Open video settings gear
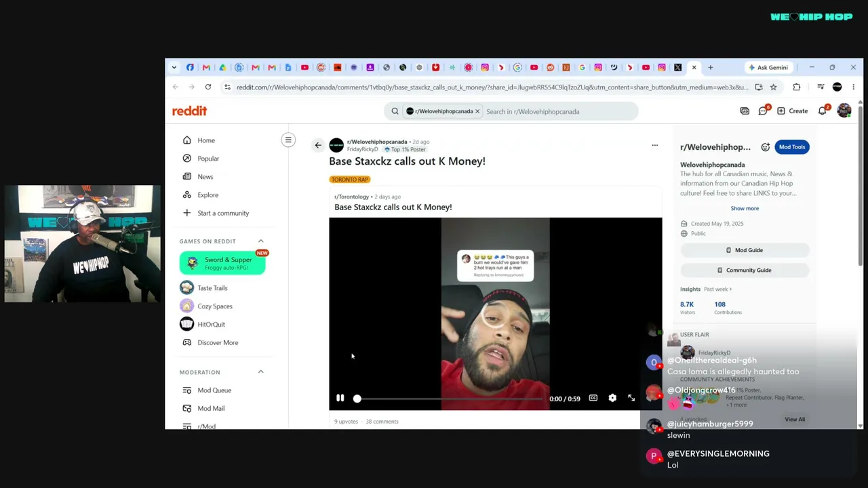 [612, 399]
